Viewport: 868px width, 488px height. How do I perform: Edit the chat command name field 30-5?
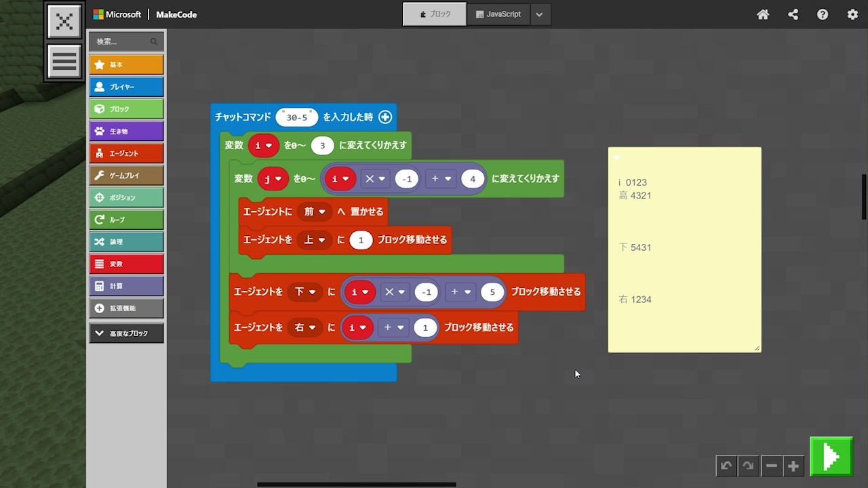coord(297,117)
